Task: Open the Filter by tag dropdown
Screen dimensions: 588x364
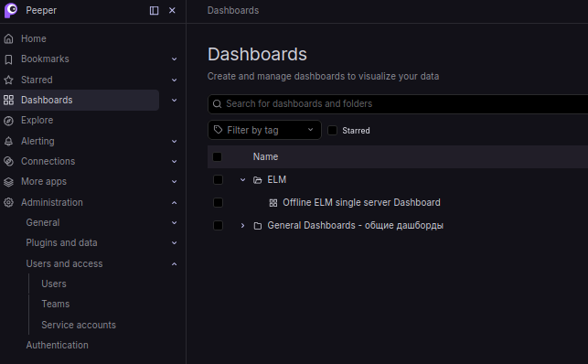Action: (x=264, y=130)
